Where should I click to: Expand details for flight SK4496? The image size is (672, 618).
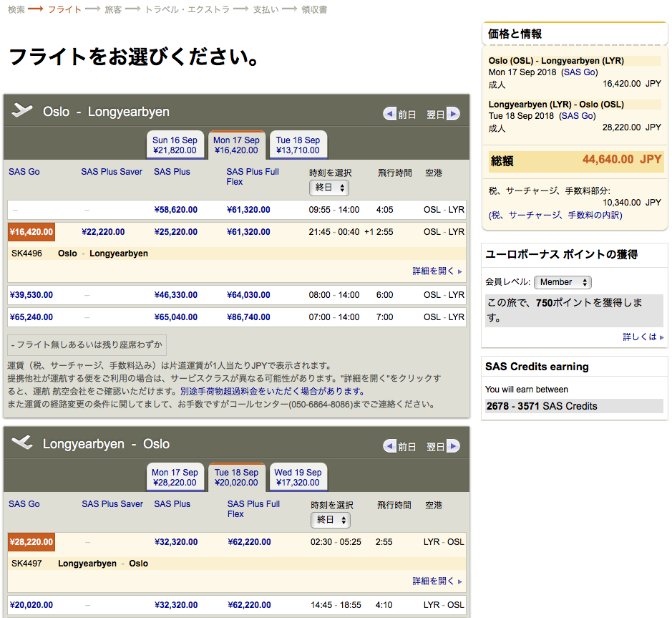pyautogui.click(x=437, y=271)
